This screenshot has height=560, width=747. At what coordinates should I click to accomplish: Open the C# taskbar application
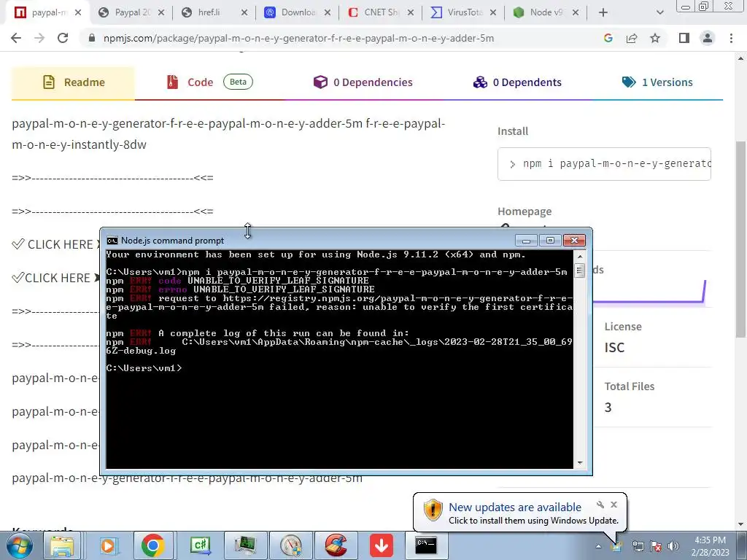pyautogui.click(x=201, y=545)
